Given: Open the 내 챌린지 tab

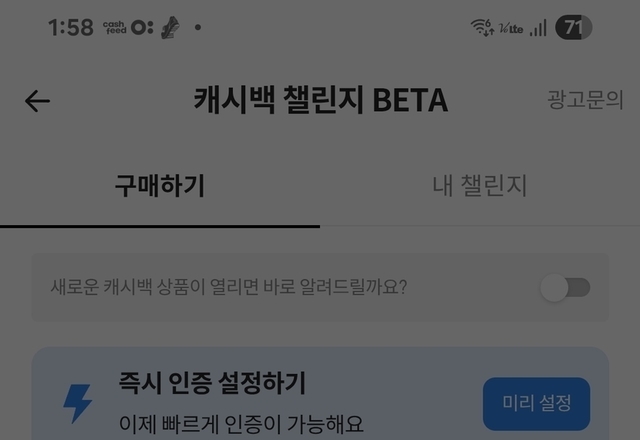Looking at the screenshot, I should (x=480, y=186).
